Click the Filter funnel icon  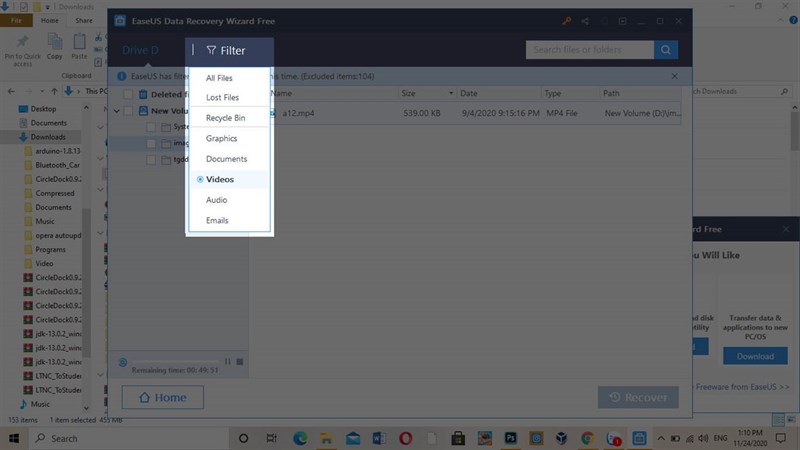point(211,50)
